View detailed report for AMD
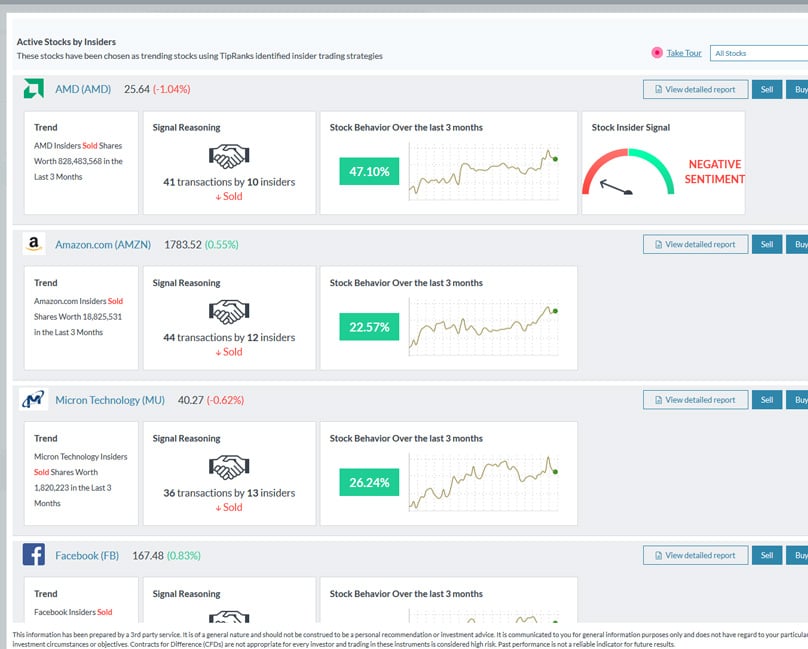Image resolution: width=808 pixels, height=649 pixels. 695,89
